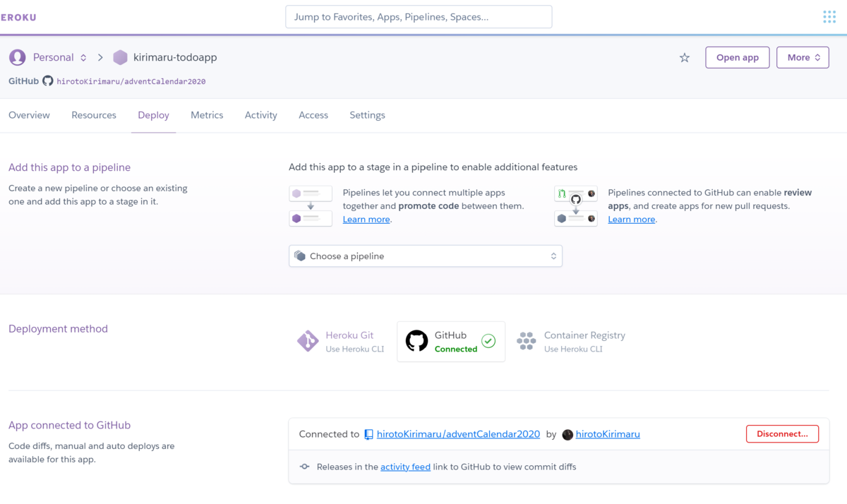The height and width of the screenshot is (504, 847).
Task: Select Heroku Git deployment method
Action: [x=342, y=342]
